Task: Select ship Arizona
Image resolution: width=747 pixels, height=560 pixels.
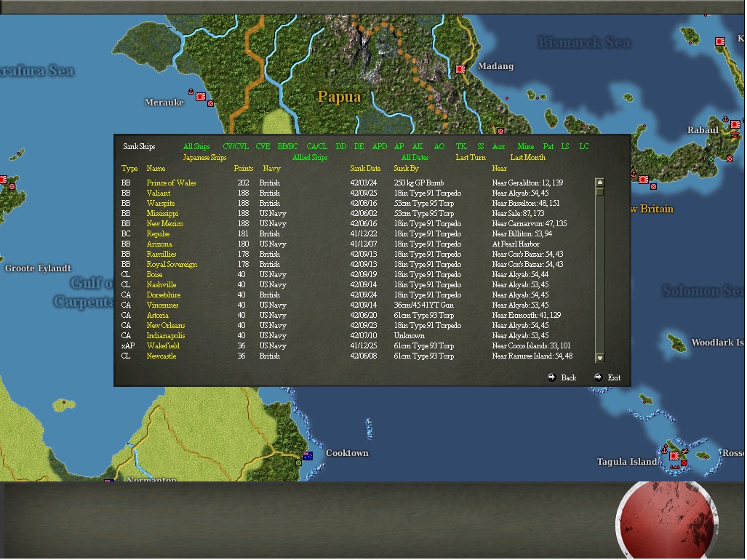Action: tap(159, 244)
